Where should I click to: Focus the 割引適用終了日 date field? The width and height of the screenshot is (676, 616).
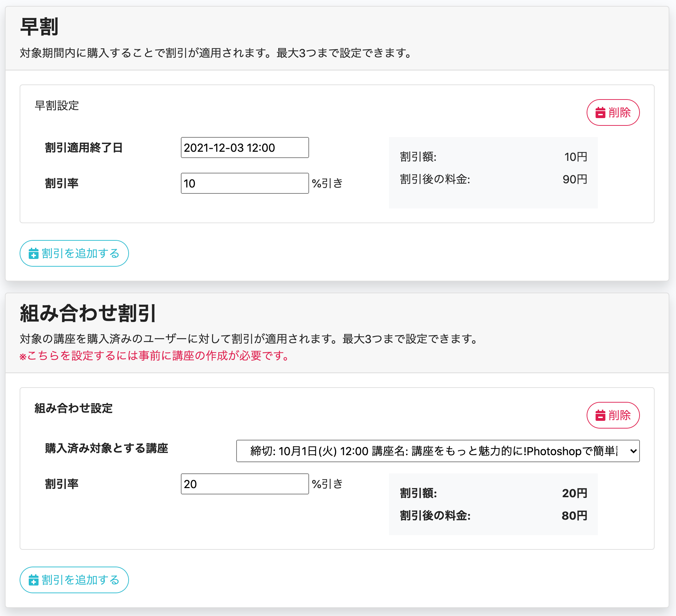tap(245, 148)
